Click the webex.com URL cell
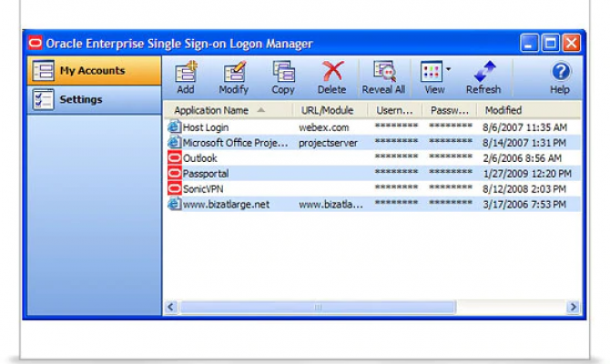610x364 pixels. pyautogui.click(x=324, y=127)
